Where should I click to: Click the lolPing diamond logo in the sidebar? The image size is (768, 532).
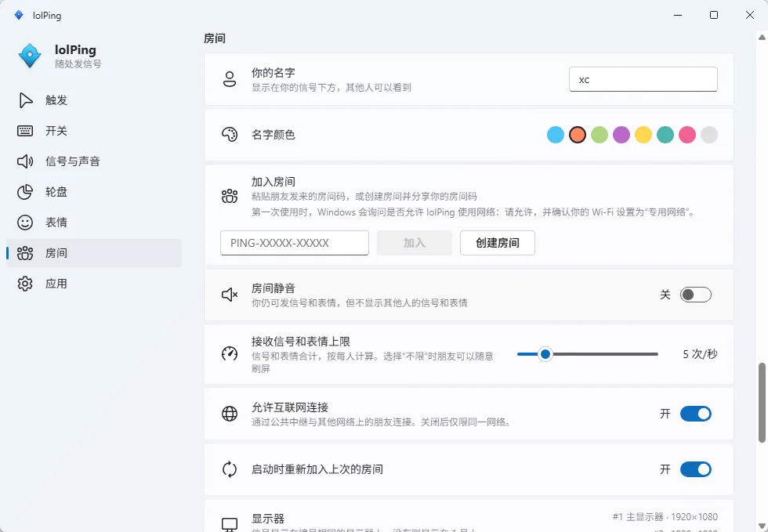tap(30, 56)
